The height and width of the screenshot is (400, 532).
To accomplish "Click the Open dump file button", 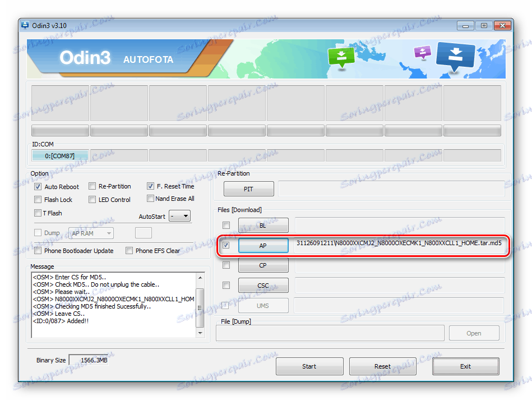I will [474, 333].
